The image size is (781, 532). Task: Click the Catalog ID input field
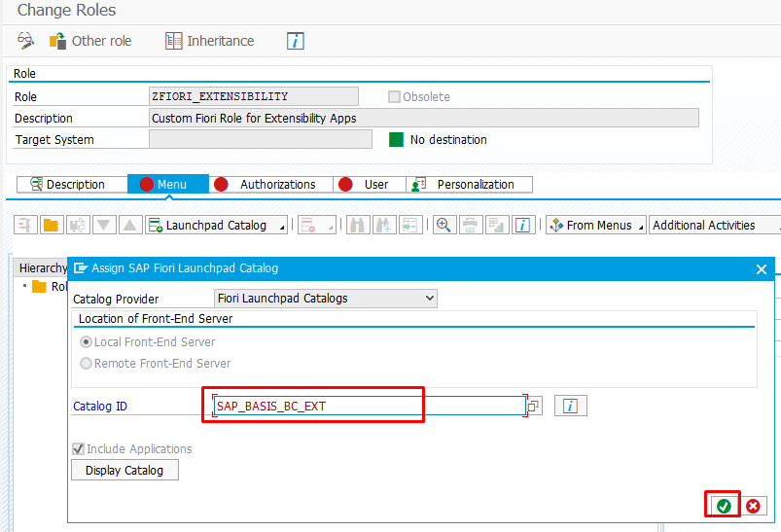pyautogui.click(x=369, y=406)
